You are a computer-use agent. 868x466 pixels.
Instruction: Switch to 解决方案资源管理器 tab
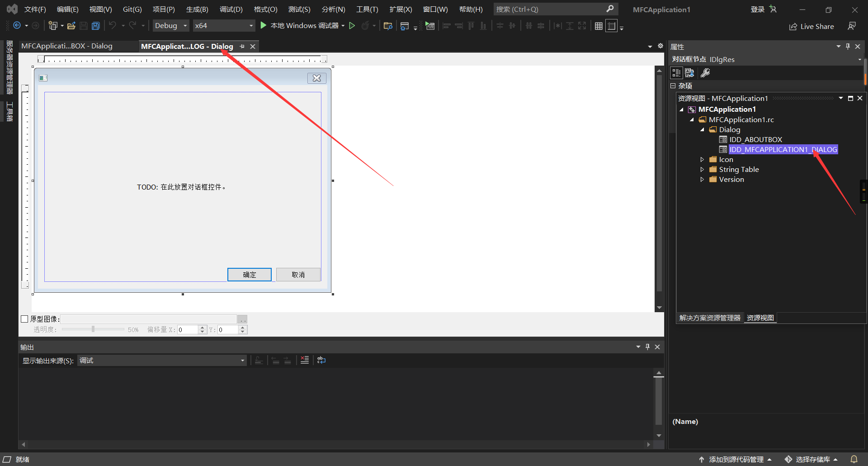click(710, 318)
